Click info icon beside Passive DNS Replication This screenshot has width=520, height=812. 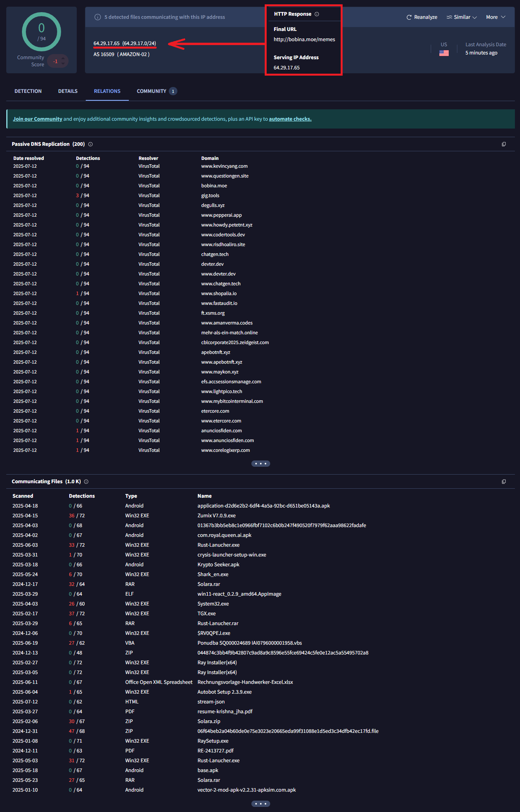pos(90,144)
